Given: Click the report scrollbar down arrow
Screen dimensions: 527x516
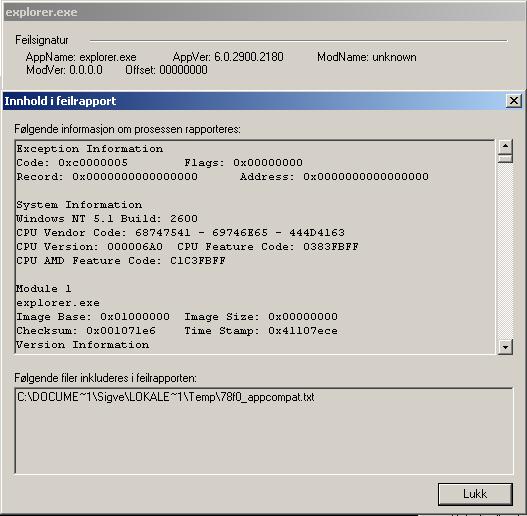Looking at the screenshot, I should click(x=505, y=347).
